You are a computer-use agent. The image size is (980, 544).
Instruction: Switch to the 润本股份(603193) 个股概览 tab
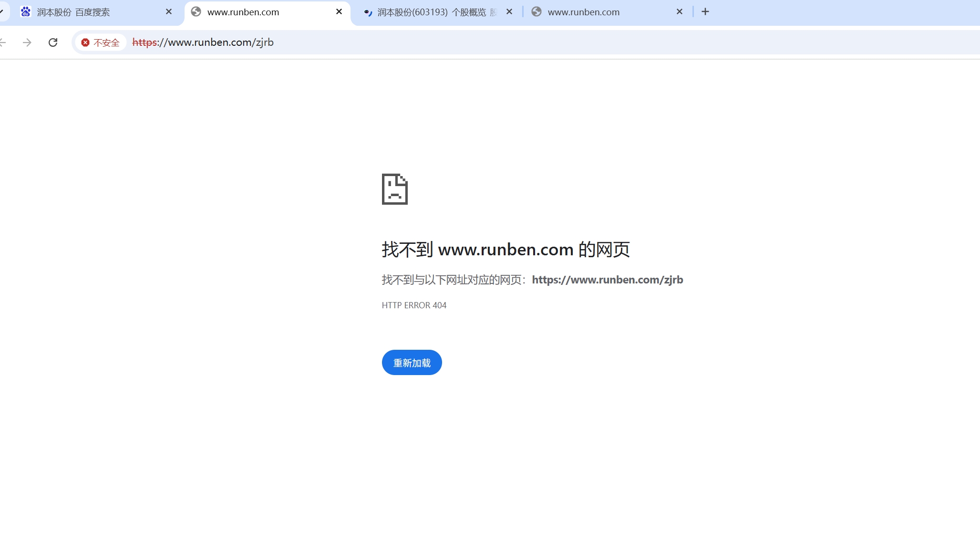click(x=432, y=12)
